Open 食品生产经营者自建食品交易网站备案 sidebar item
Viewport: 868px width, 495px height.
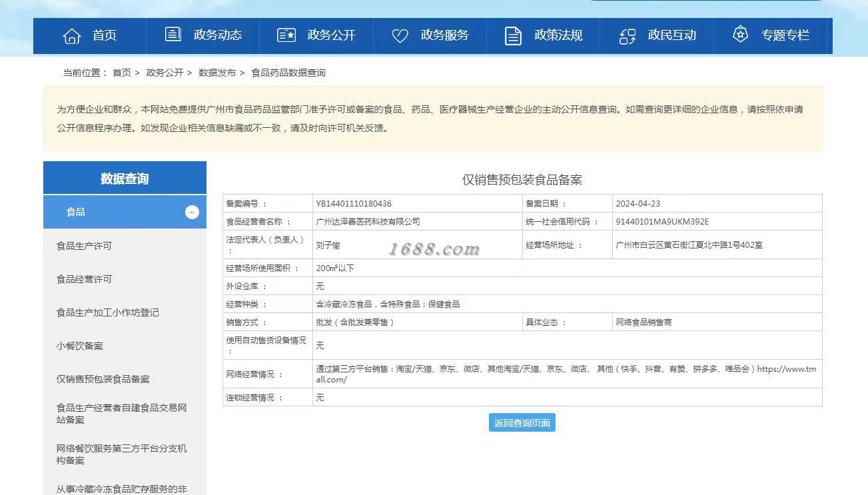pyautogui.click(x=121, y=414)
